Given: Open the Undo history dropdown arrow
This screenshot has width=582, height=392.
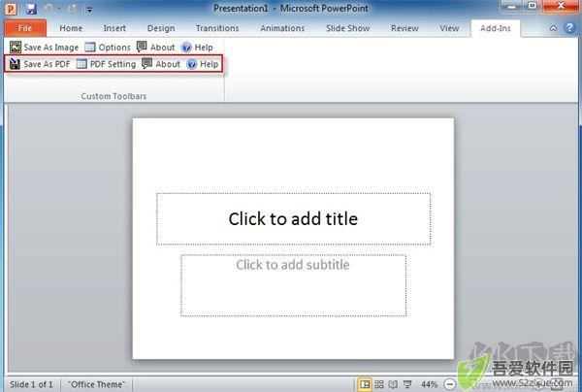Looking at the screenshot, I should coord(59,9).
